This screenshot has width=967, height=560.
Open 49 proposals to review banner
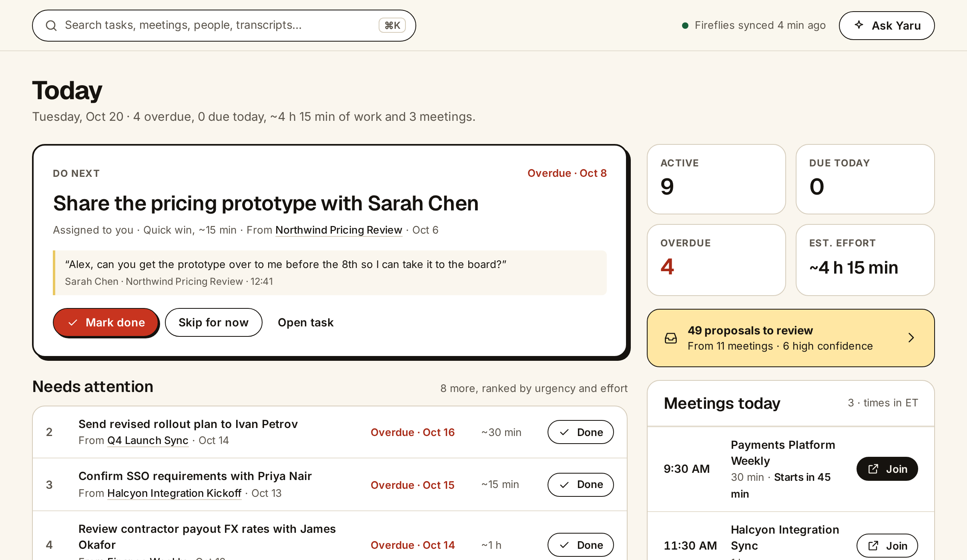pos(791,338)
